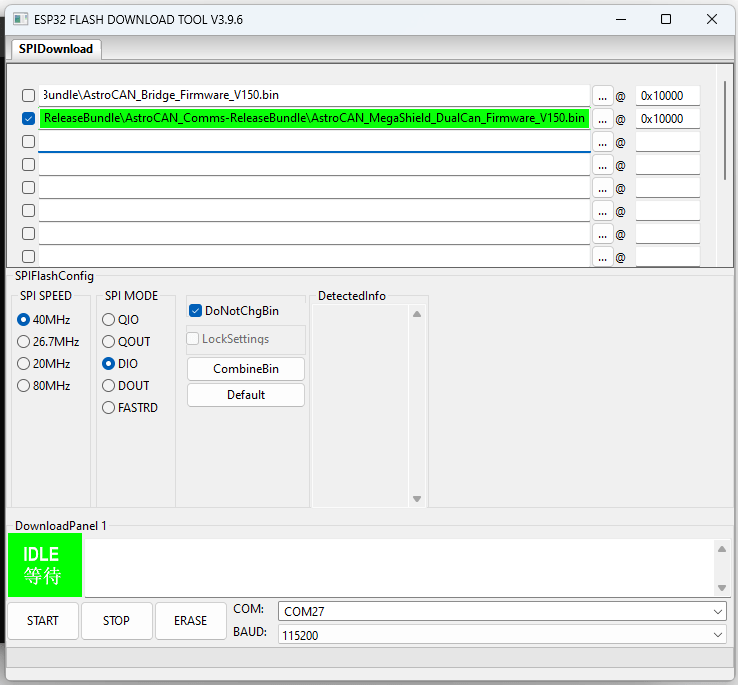Minimize the Flash Download Tool window
The height and width of the screenshot is (685, 738).
[621, 19]
